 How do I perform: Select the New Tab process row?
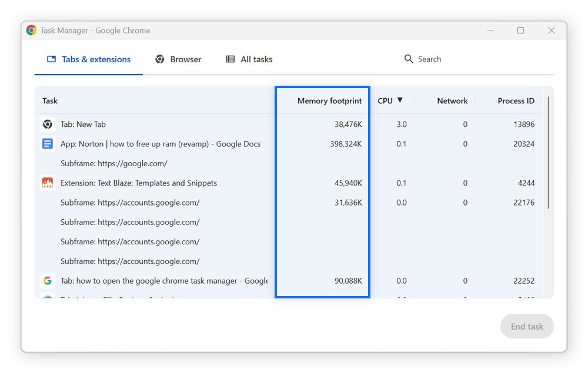(x=176, y=124)
